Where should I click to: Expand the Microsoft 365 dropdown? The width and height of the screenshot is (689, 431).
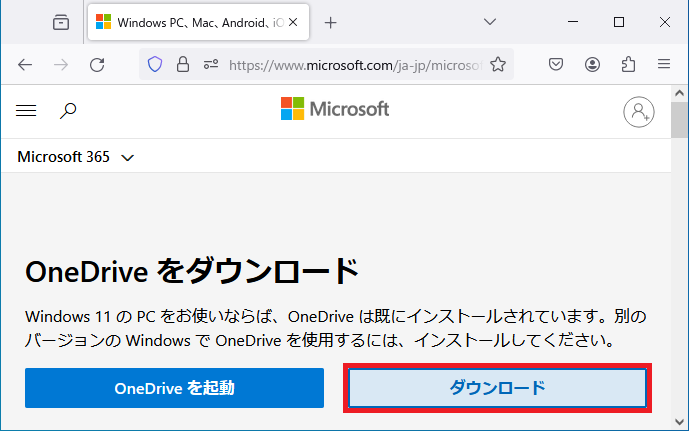(x=76, y=157)
